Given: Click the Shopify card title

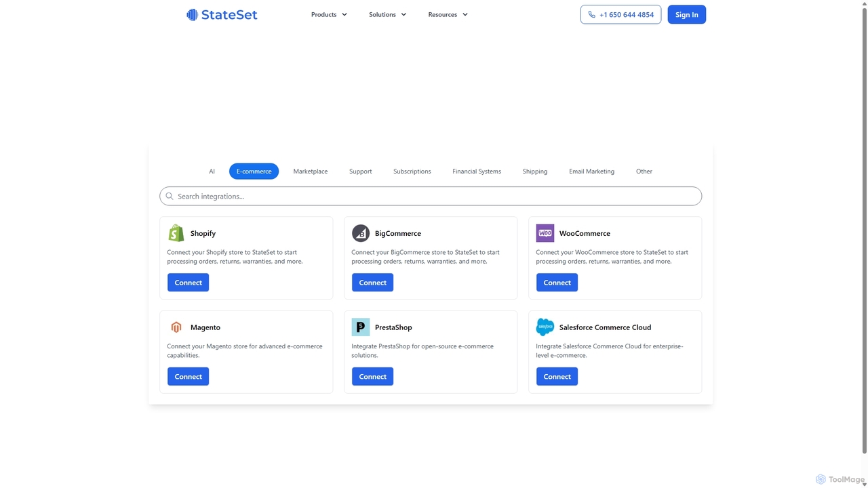Looking at the screenshot, I should [x=203, y=233].
